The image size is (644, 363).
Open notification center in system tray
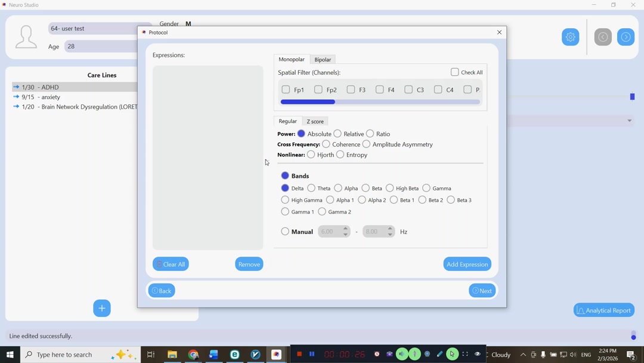click(x=631, y=354)
